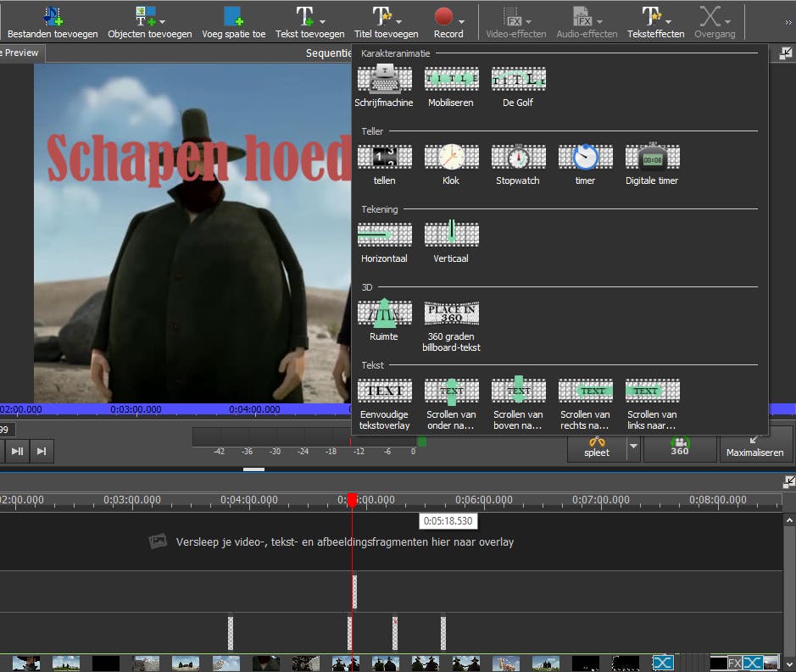Screen dimensions: 796x672
Task: Click the audio level meter bar
Action: click(x=304, y=437)
